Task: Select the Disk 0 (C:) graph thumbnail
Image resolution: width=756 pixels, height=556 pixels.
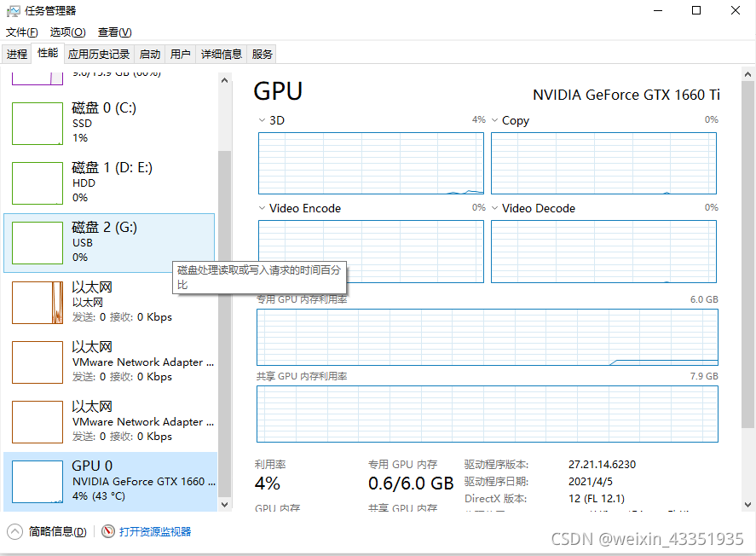Action: pyautogui.click(x=38, y=124)
